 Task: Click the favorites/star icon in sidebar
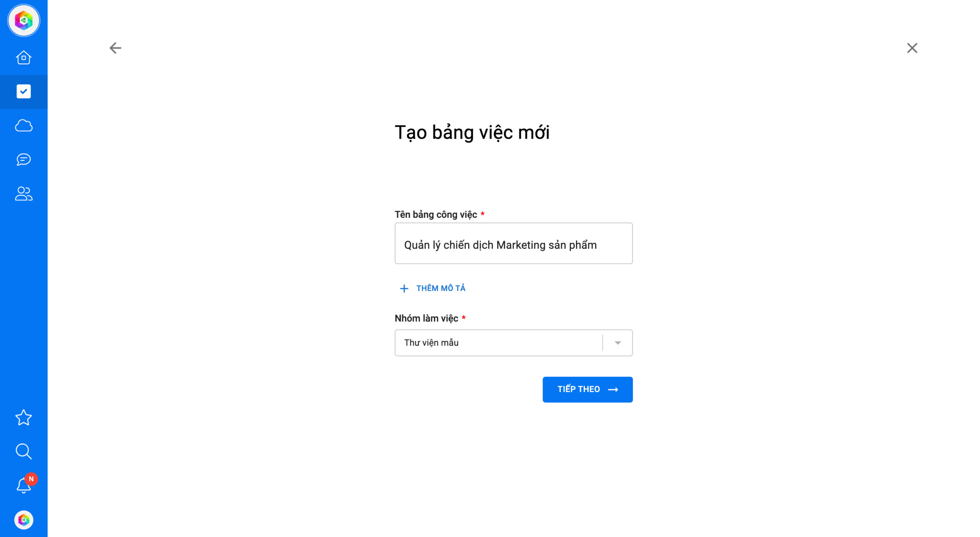pos(24,417)
